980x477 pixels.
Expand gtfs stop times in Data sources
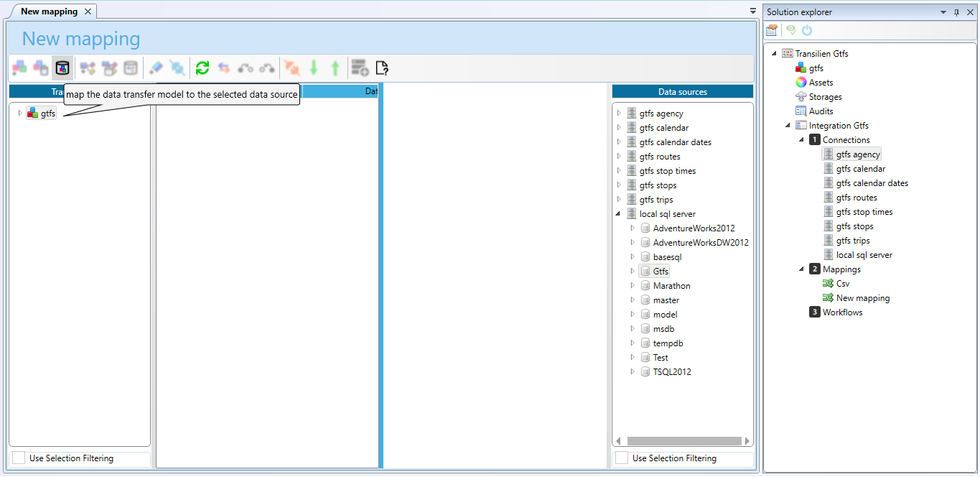pyautogui.click(x=619, y=171)
